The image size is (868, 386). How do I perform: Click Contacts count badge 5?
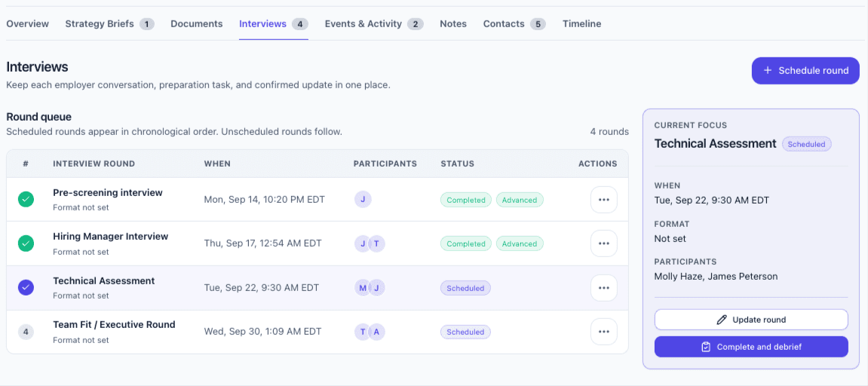tap(538, 24)
